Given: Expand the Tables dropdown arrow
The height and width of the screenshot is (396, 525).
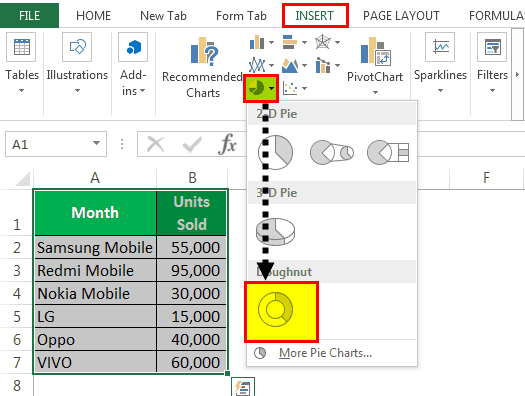Looking at the screenshot, I should point(21,91).
